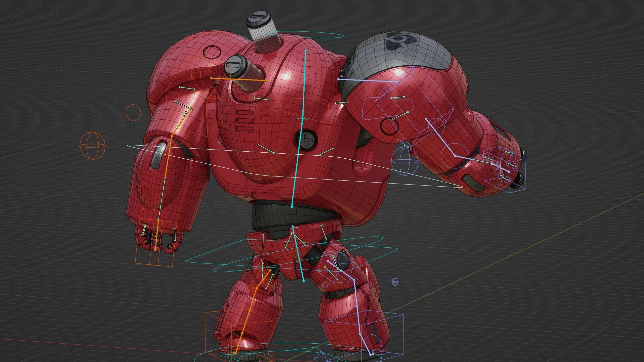Select the light blue left shoulder bone

(368, 80)
